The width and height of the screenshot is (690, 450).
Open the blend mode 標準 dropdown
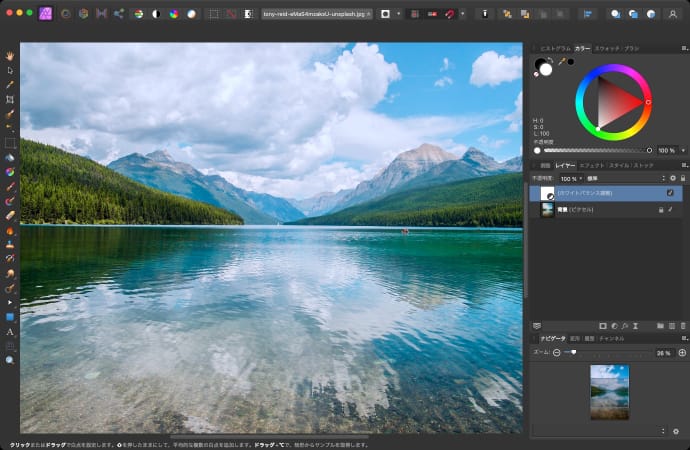coord(620,178)
